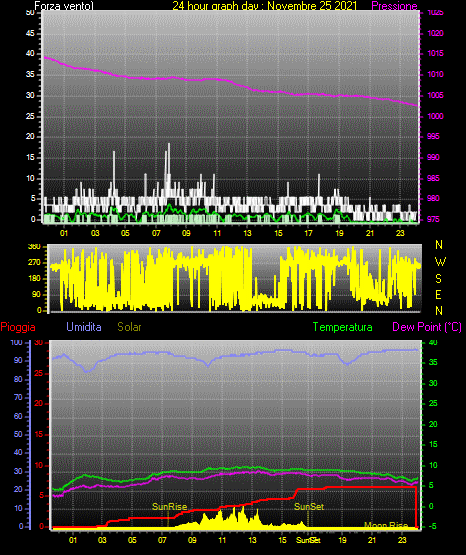Click the '35' value on wind force axis

pos(30,74)
